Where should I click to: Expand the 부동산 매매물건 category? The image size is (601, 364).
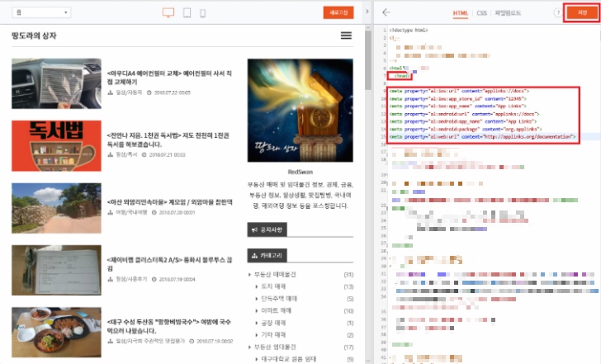pos(275,274)
